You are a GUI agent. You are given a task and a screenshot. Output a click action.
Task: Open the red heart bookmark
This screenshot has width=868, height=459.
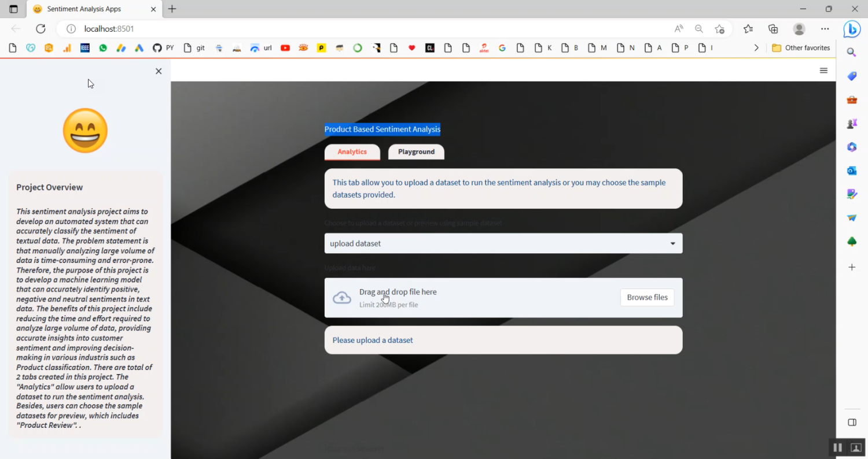pyautogui.click(x=412, y=48)
